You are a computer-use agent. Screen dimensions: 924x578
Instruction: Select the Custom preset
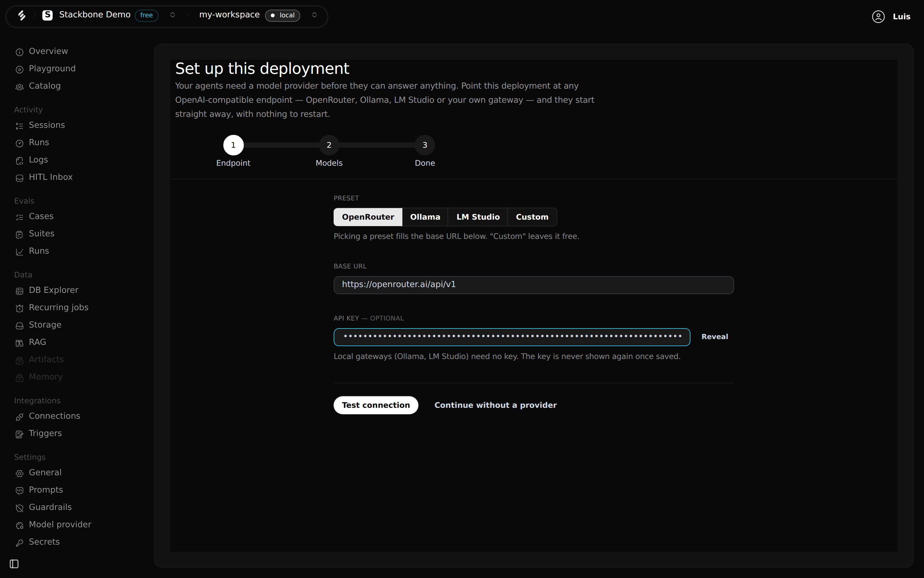pyautogui.click(x=532, y=217)
